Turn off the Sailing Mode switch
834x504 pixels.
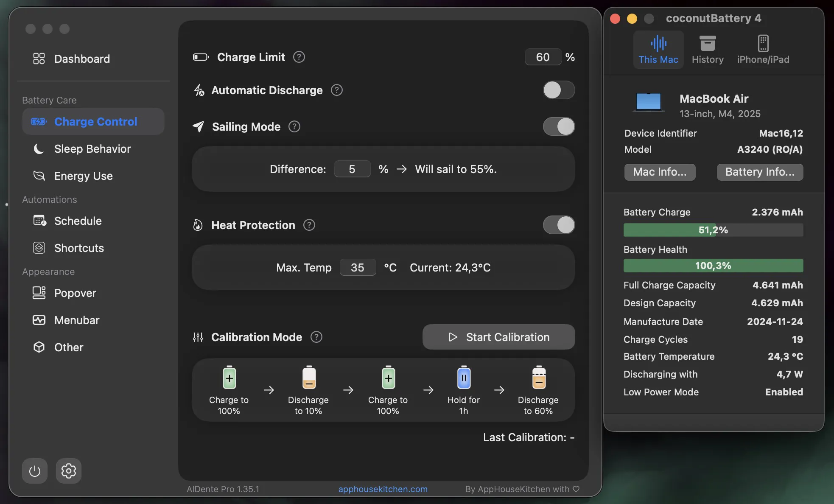[559, 127]
